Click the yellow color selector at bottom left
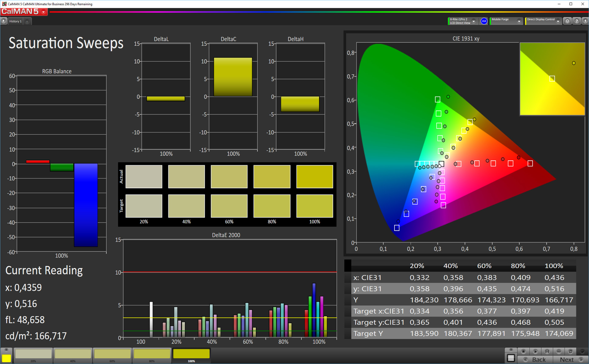 (x=6, y=358)
